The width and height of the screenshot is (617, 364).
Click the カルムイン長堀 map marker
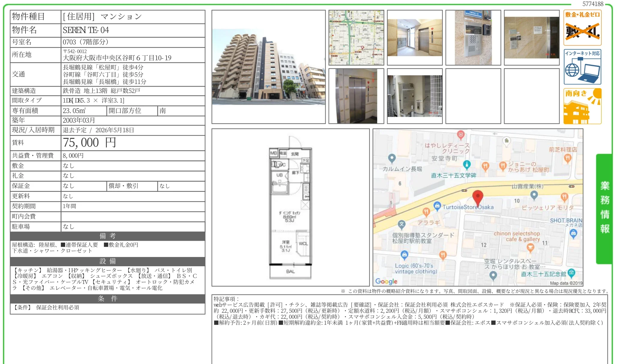[x=392, y=158]
